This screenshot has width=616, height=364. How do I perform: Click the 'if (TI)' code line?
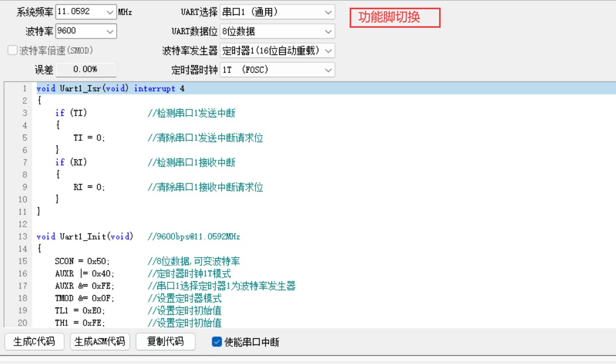[71, 113]
